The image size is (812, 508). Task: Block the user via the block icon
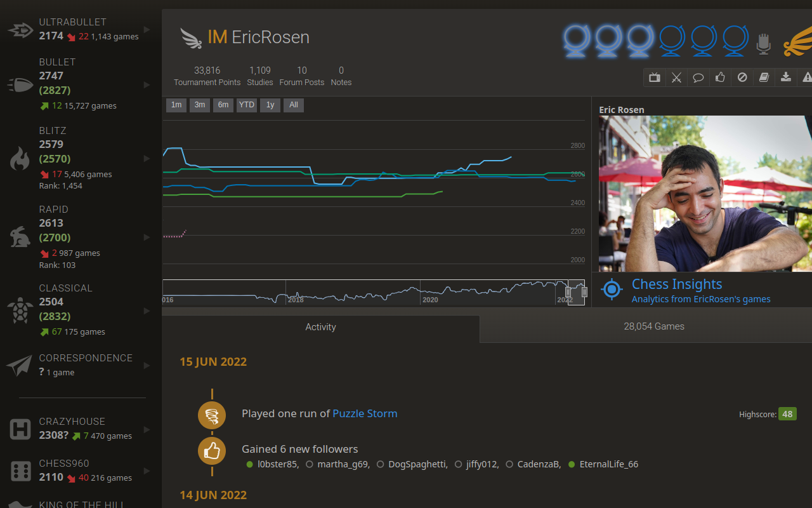coord(742,77)
